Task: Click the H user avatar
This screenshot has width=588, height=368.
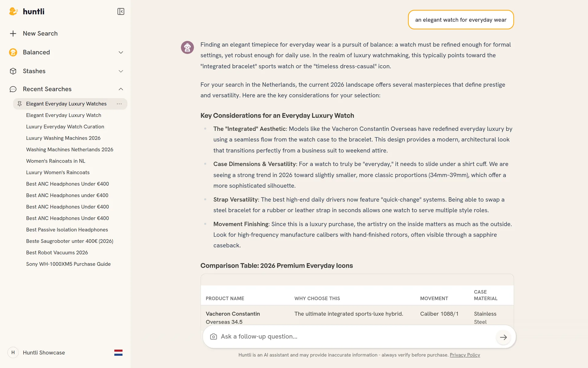Action: (13, 353)
